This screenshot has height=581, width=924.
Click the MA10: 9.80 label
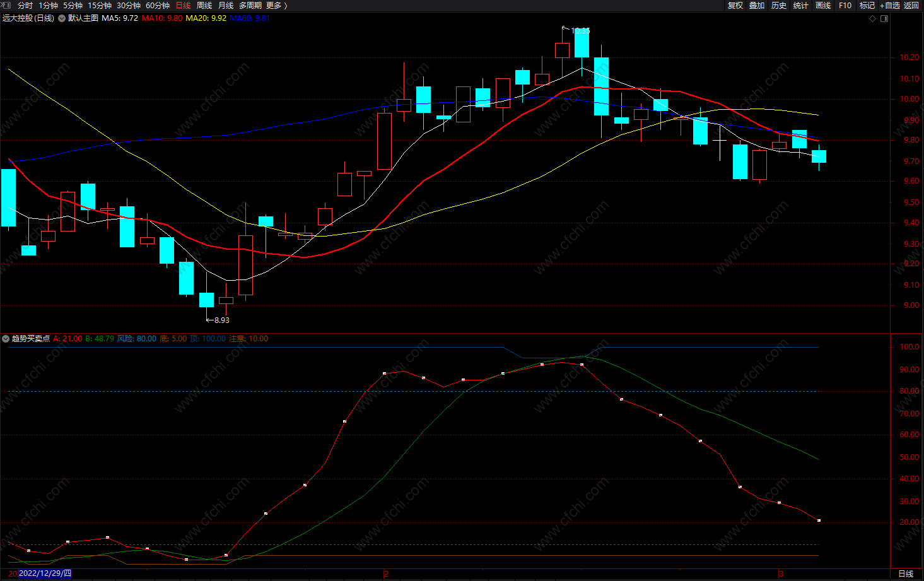(162, 18)
